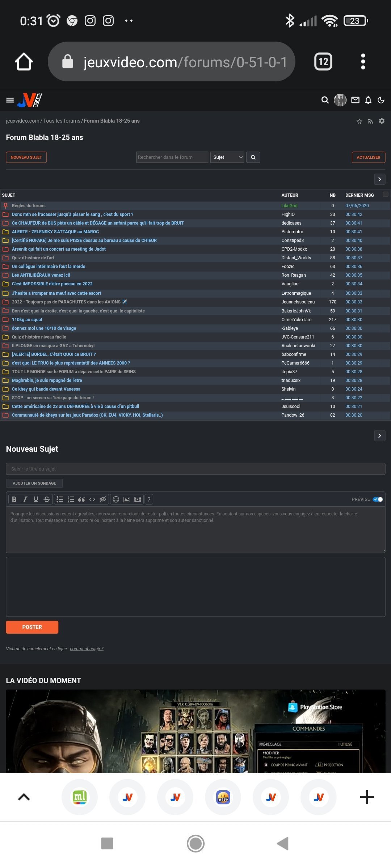
Task: Insert a video in the message
Action: [x=138, y=499]
